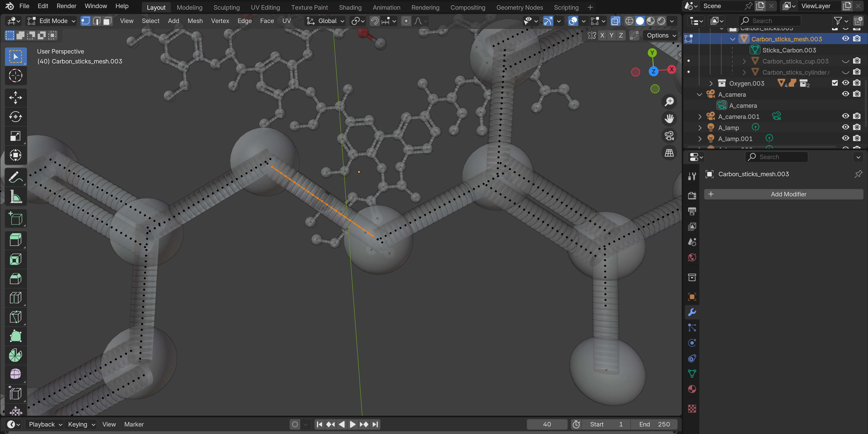
Task: Open the File menu
Action: coord(24,6)
